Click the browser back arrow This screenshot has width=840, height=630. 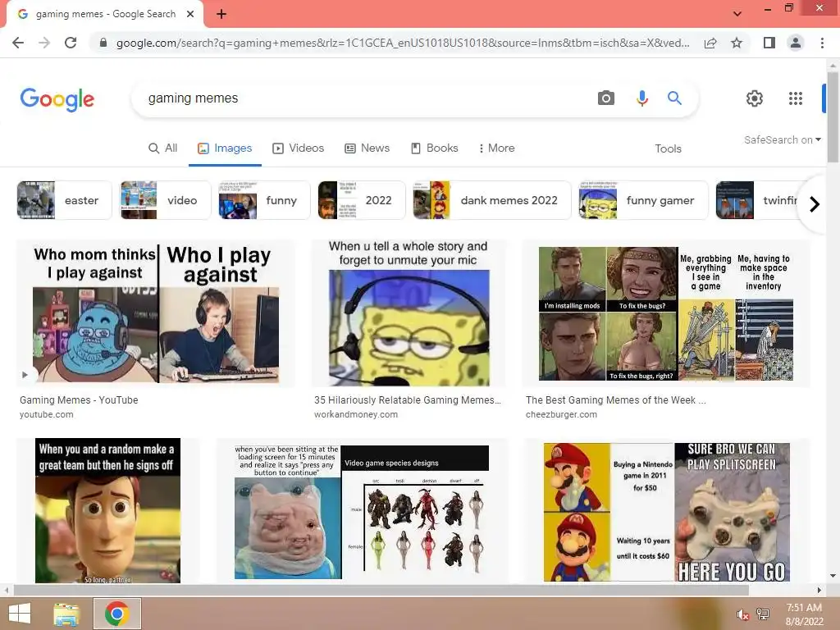pyautogui.click(x=18, y=43)
